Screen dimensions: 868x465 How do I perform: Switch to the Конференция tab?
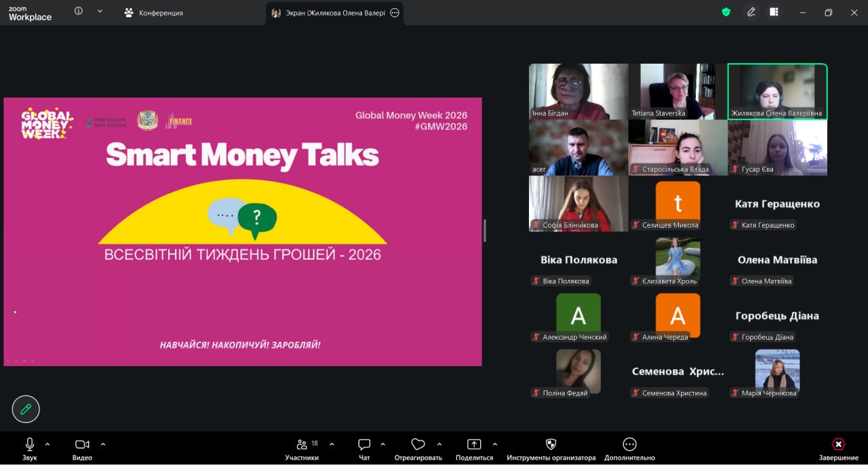(x=154, y=13)
